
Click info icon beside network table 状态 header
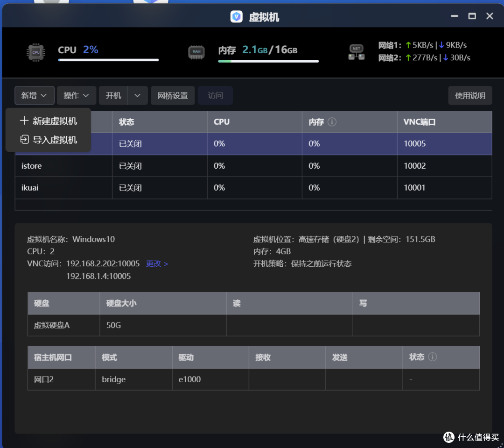(x=433, y=357)
